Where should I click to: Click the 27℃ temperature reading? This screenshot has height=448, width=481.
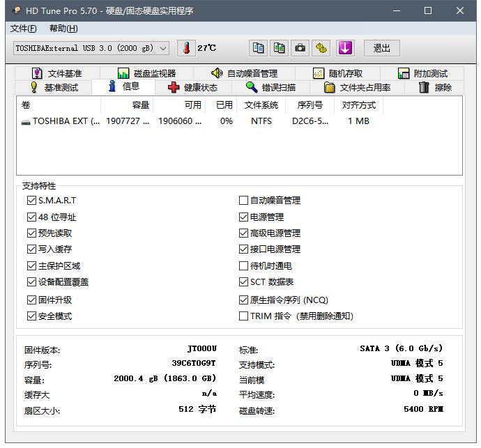[207, 48]
